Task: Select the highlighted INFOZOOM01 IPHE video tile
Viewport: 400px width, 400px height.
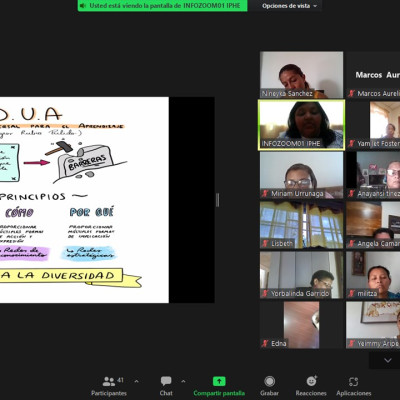Action: point(301,125)
